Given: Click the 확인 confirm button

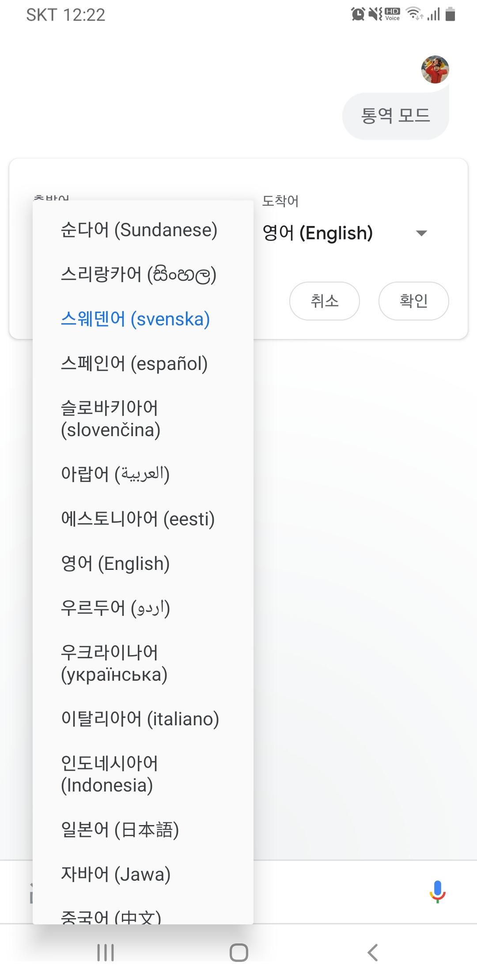Looking at the screenshot, I should coord(414,301).
